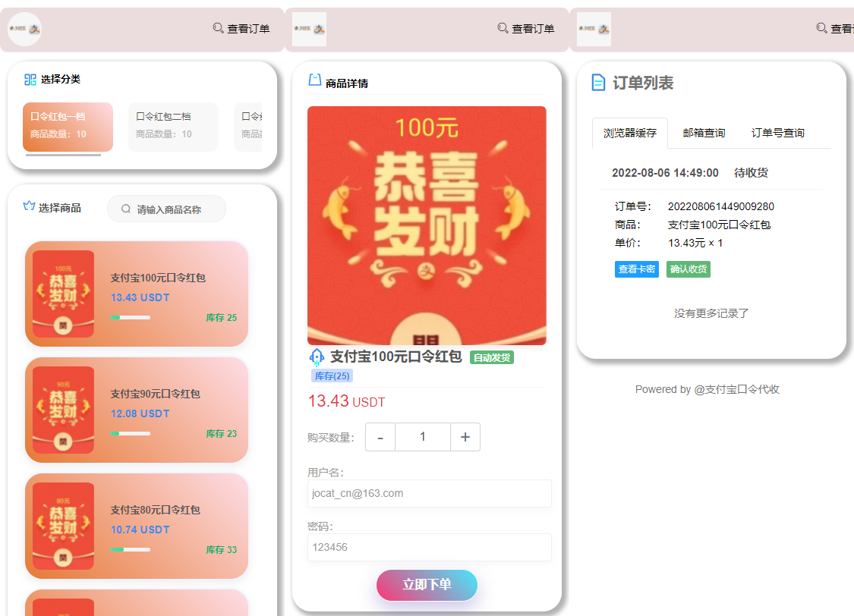Open the 支付宝80元口令红包 product card
The width and height of the screenshot is (854, 616).
point(137,526)
